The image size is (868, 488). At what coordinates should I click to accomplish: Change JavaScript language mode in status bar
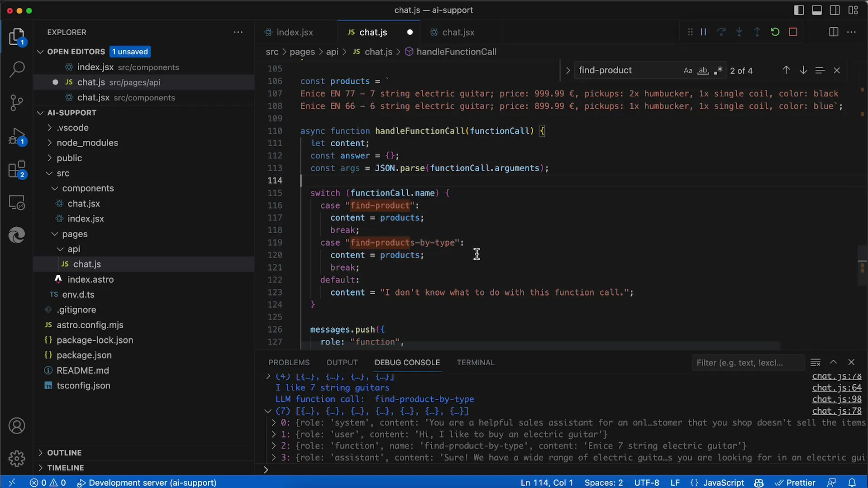(723, 483)
